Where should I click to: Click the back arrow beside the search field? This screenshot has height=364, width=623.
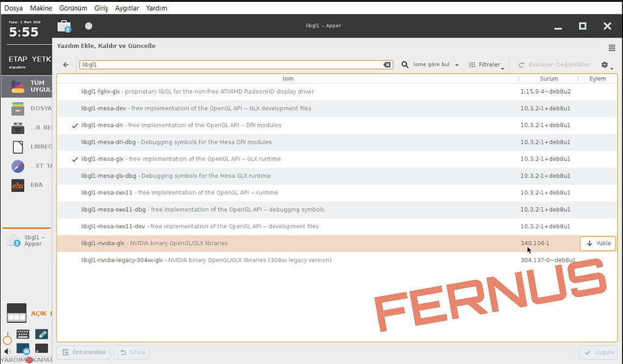coord(66,65)
